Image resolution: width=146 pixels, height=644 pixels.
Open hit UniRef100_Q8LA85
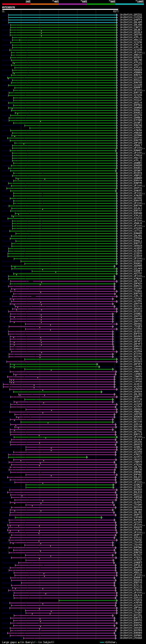pyautogui.click(x=131, y=22)
